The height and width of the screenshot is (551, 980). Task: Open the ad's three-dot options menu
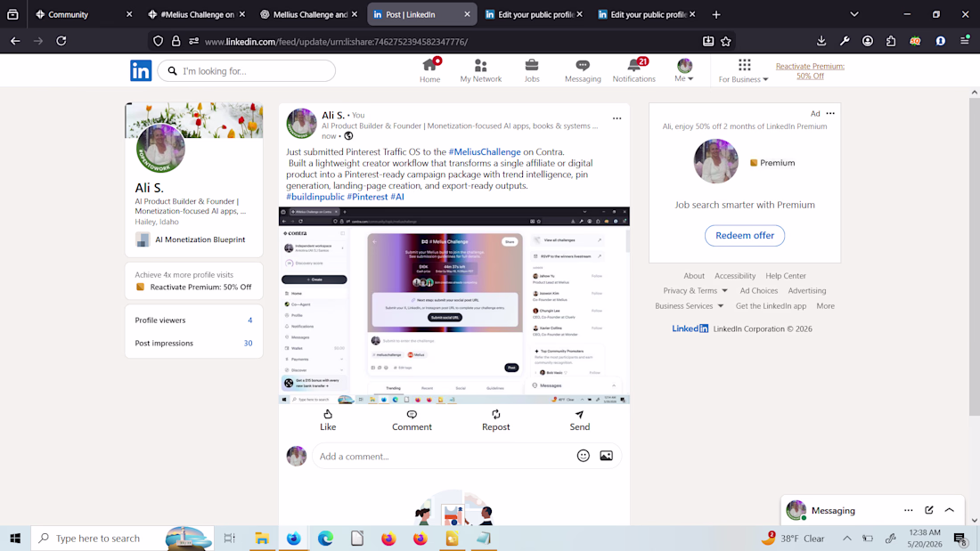tap(830, 113)
